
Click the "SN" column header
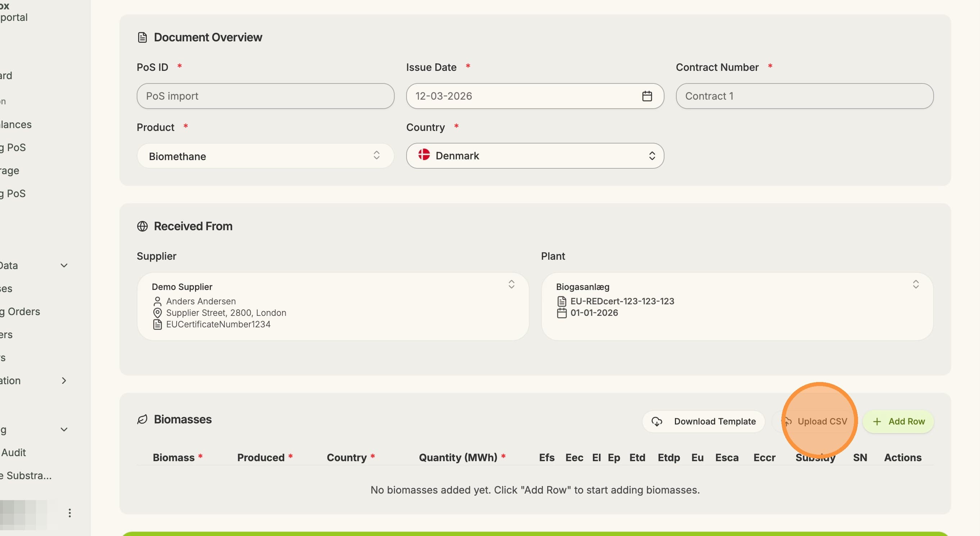pyautogui.click(x=860, y=457)
